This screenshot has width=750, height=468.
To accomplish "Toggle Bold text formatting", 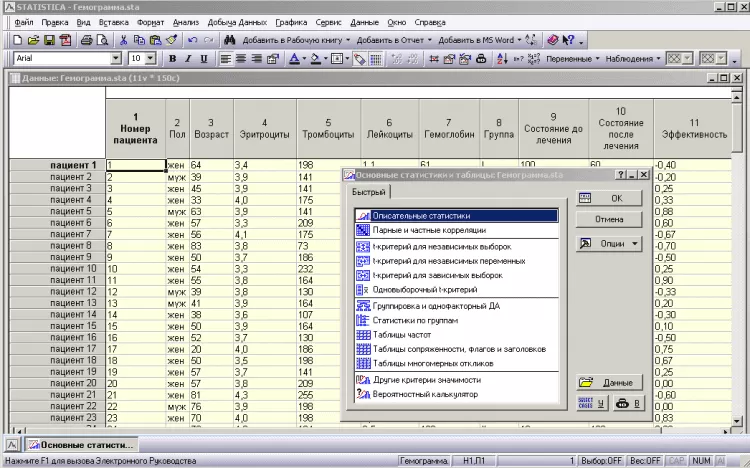I will (x=172, y=59).
